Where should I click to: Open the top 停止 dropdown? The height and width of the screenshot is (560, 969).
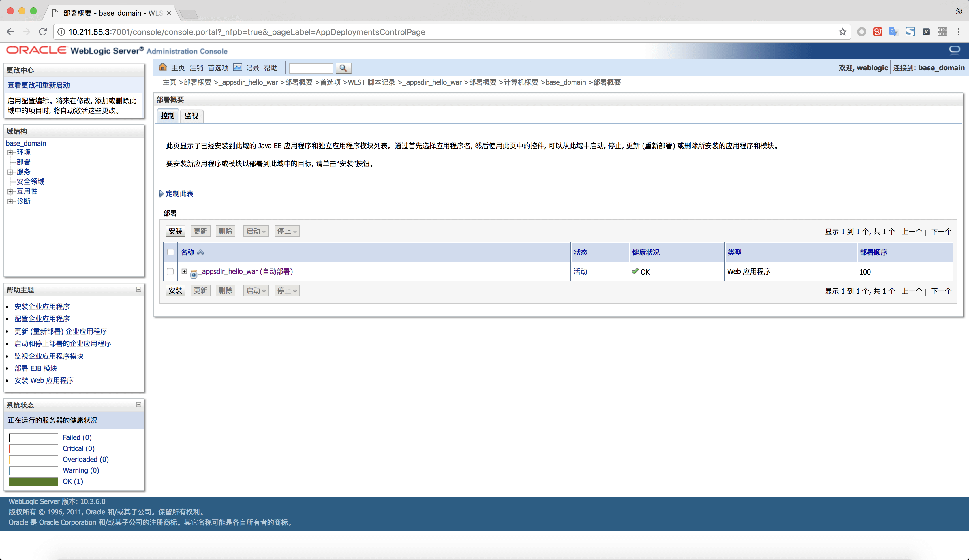click(x=287, y=231)
